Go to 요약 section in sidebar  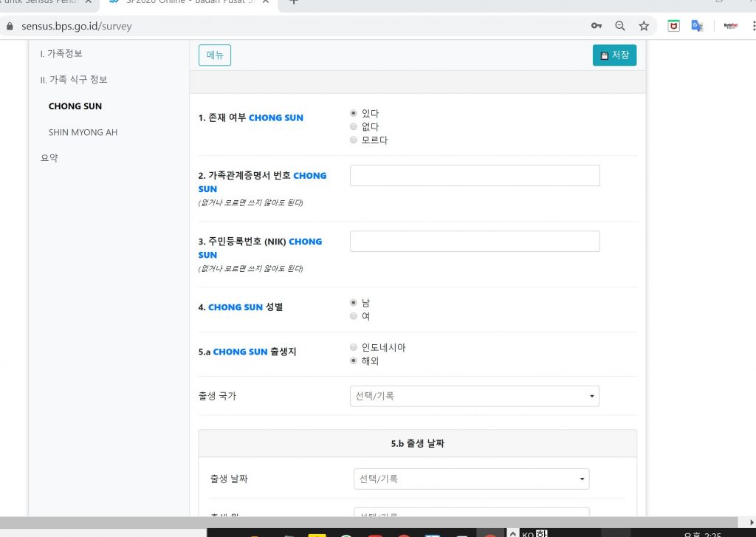49,158
